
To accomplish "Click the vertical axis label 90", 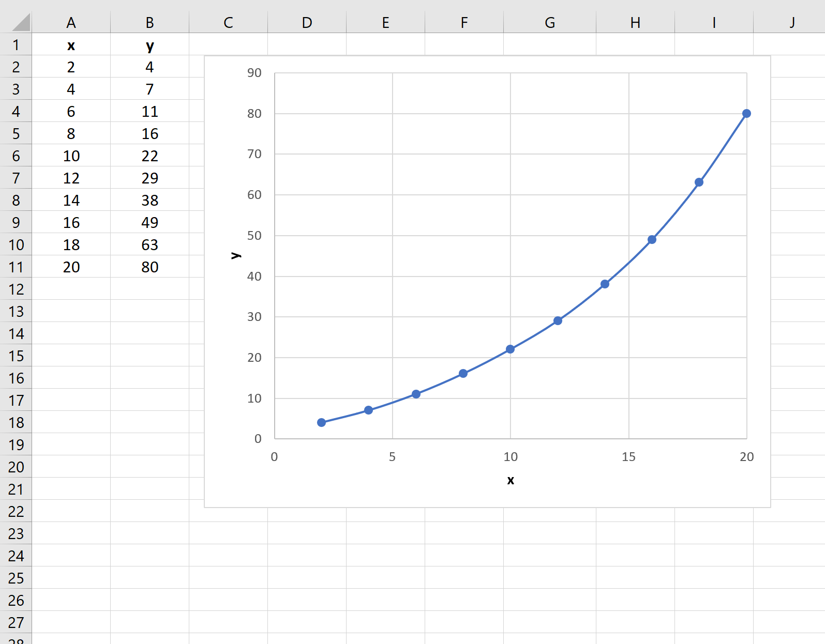I will pos(254,72).
